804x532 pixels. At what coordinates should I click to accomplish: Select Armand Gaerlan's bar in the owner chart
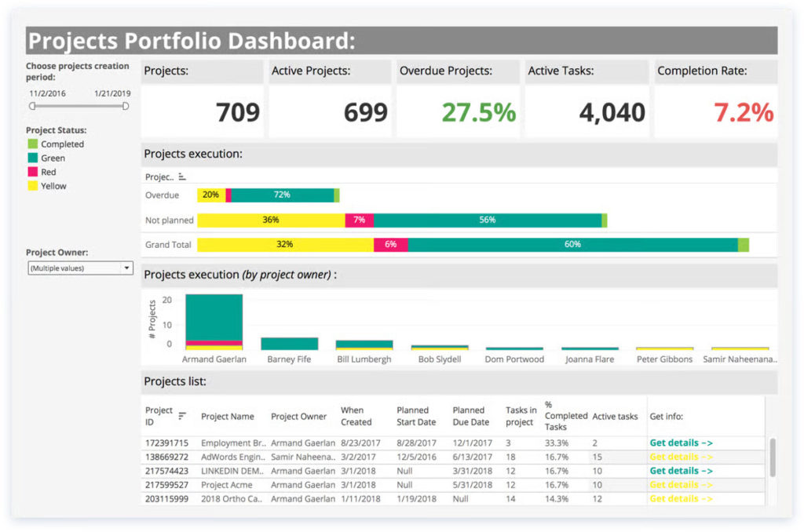[214, 318]
